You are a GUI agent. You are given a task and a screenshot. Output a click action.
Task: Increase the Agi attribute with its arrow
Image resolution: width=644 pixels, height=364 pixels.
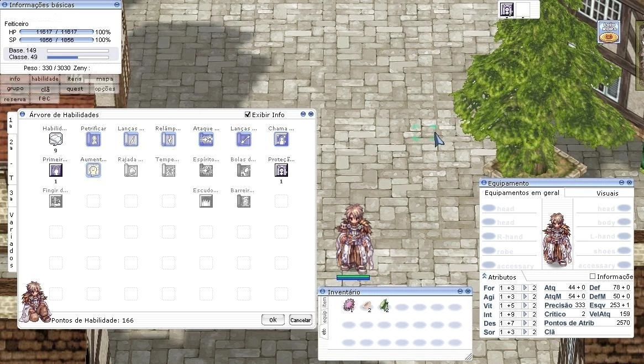(525, 297)
